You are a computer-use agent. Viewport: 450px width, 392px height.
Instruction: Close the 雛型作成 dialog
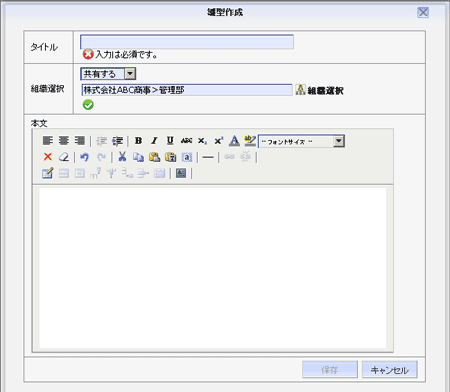tap(423, 12)
